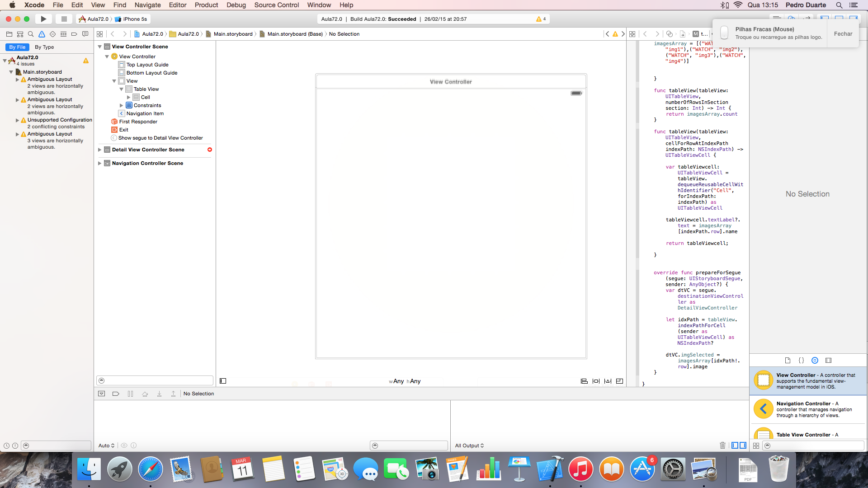Show the debug navigator
This screenshot has height=488, width=868.
[x=63, y=34]
